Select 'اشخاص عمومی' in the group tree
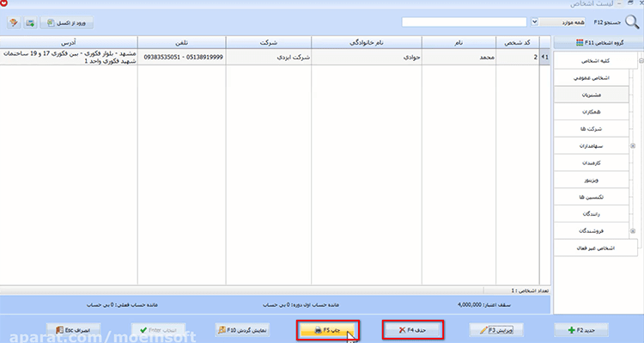Screen dimensions: 644x343 (x=592, y=77)
